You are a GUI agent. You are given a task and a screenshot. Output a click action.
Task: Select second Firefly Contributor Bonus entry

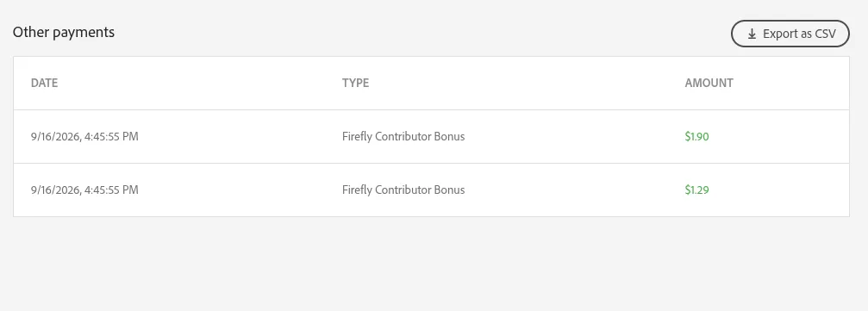(x=403, y=190)
